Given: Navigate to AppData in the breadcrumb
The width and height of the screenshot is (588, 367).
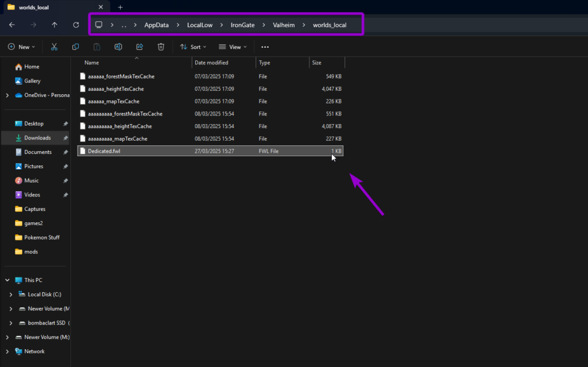Looking at the screenshot, I should (x=156, y=25).
